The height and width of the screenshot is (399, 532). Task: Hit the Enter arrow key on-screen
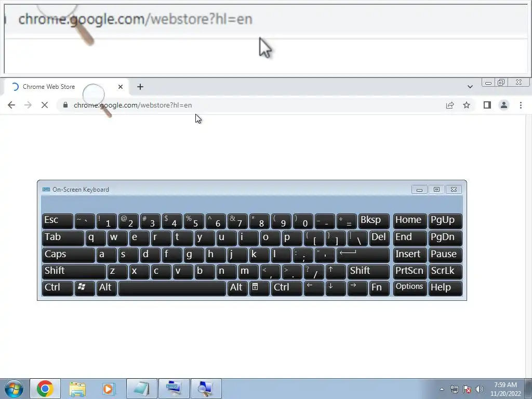point(363,255)
